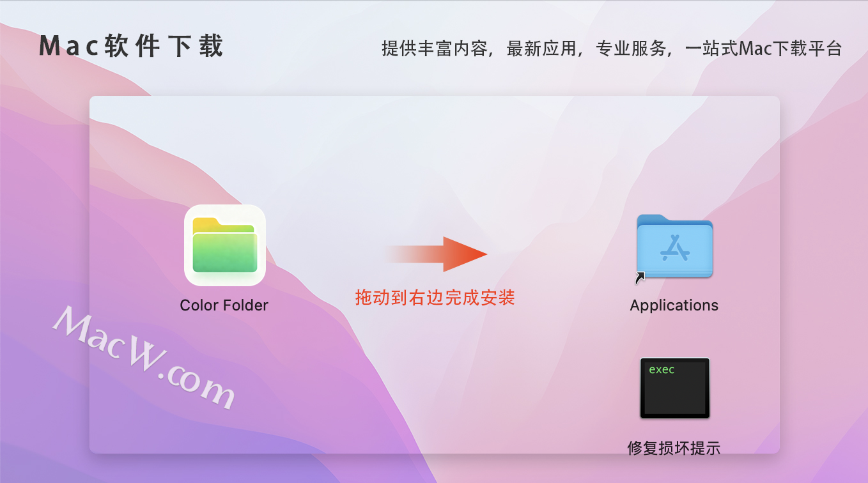Click the alias arrow badge on Applications folder
The height and width of the screenshot is (483, 868).
click(x=640, y=277)
